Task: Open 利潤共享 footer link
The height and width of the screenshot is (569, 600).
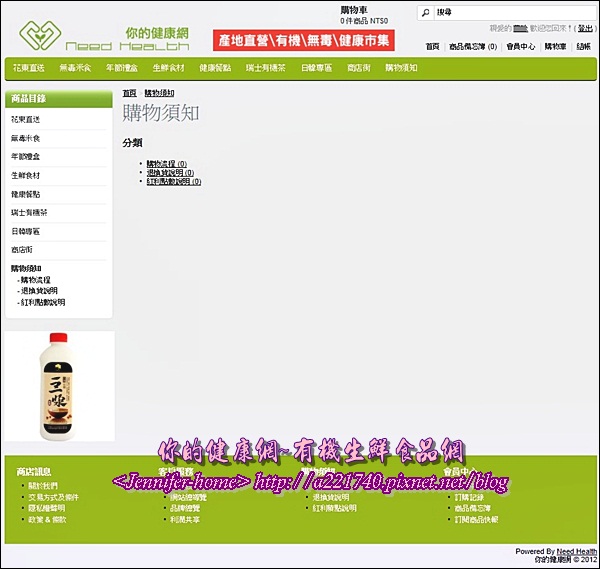Action: point(185,520)
